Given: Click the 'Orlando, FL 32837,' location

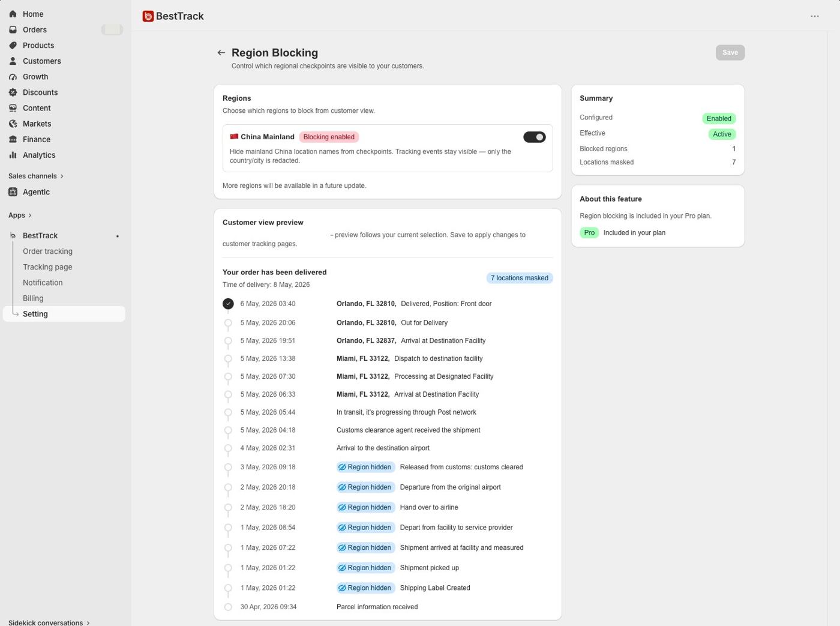Looking at the screenshot, I should [366, 340].
